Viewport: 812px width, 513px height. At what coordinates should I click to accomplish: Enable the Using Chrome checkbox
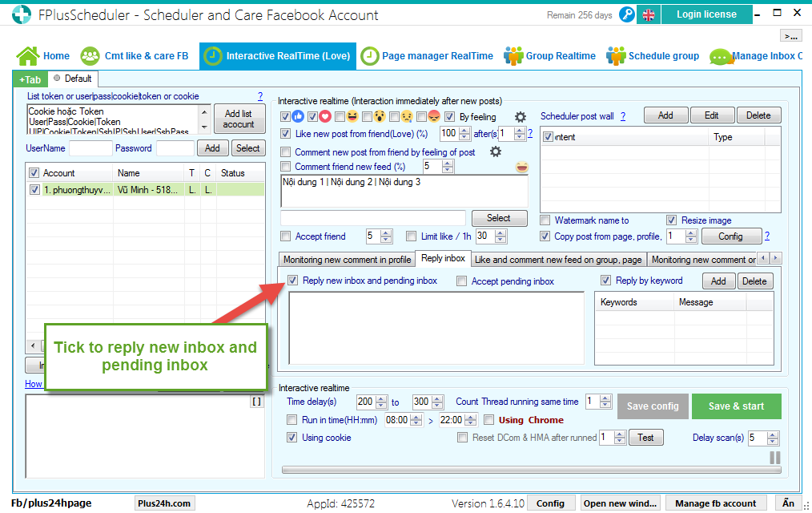click(488, 420)
